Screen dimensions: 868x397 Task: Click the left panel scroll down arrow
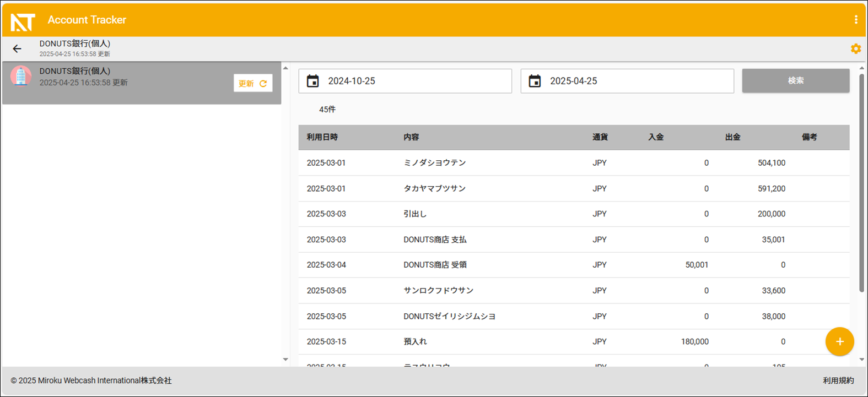pos(285,360)
